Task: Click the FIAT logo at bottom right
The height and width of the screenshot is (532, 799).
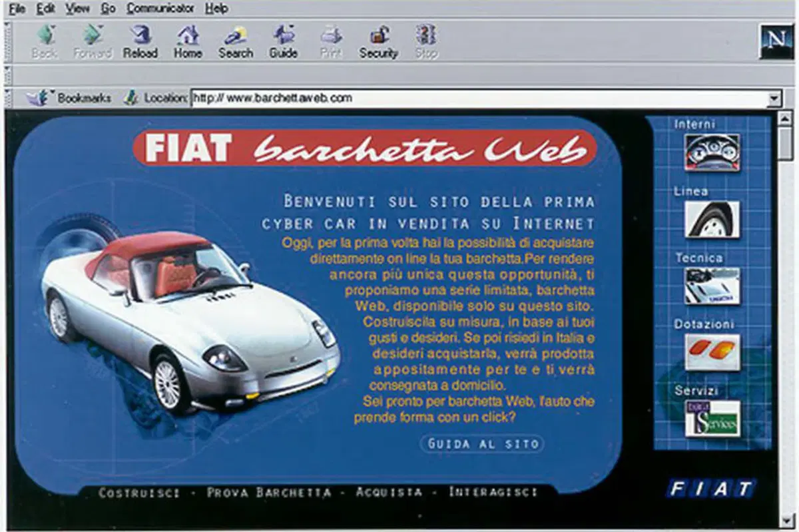Action: click(x=711, y=489)
